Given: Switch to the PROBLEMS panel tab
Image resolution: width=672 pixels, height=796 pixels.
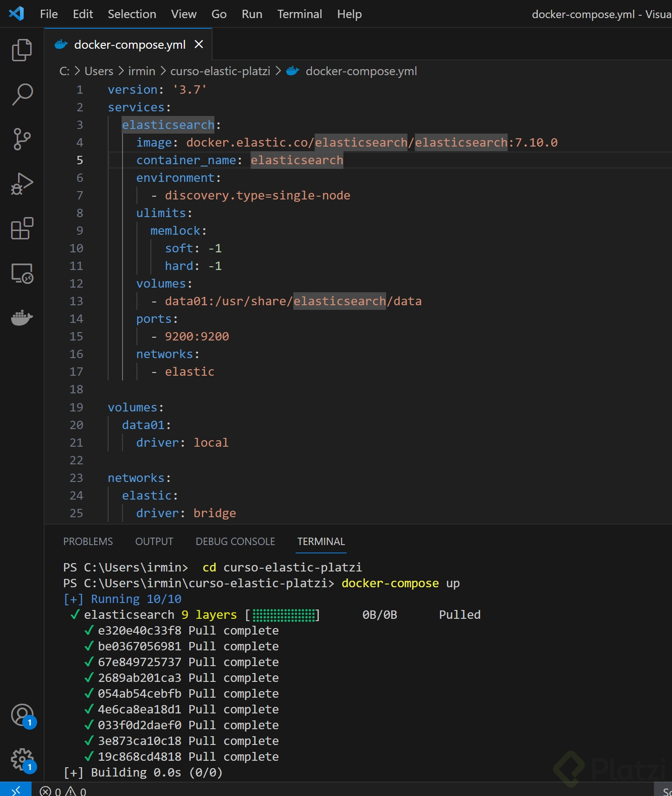Looking at the screenshot, I should [x=88, y=541].
